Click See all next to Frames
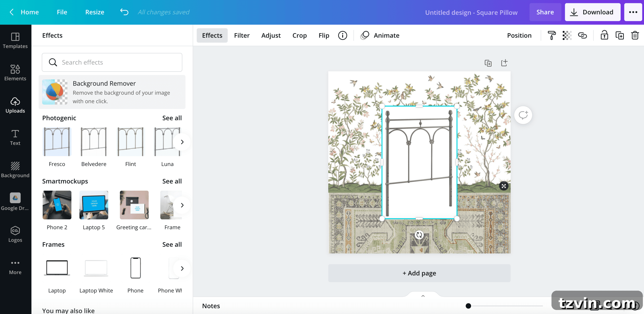This screenshot has height=314, width=644. tap(172, 245)
